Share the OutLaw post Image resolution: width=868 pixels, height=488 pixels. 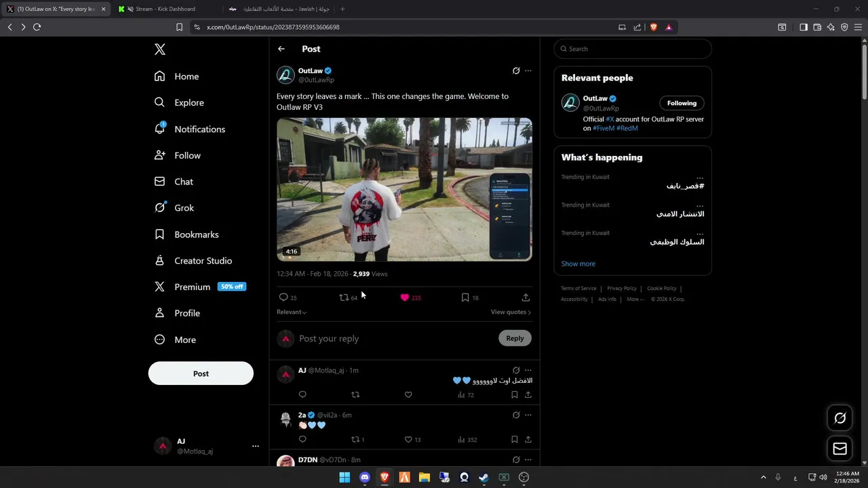(526, 298)
